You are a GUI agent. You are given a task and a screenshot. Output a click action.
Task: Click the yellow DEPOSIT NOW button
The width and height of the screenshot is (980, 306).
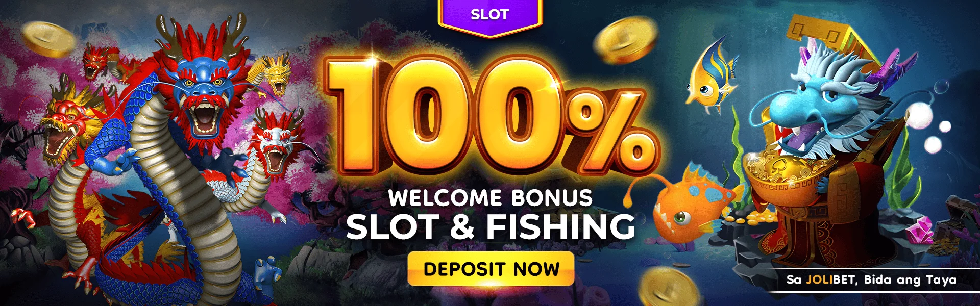491,269
